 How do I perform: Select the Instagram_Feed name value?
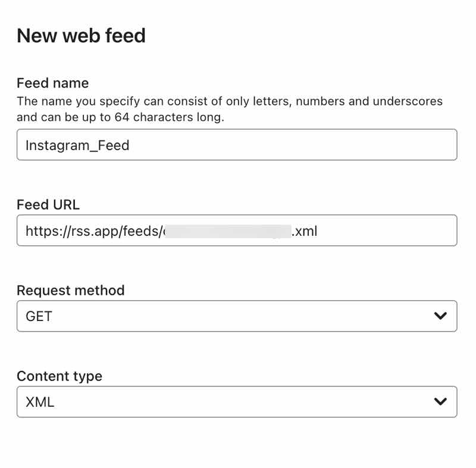tap(76, 145)
